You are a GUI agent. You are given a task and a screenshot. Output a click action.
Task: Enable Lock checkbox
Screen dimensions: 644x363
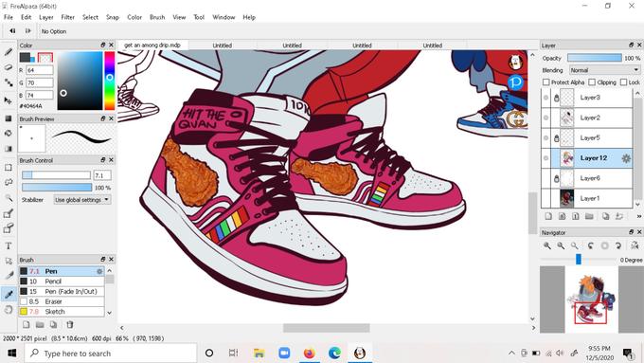click(623, 82)
